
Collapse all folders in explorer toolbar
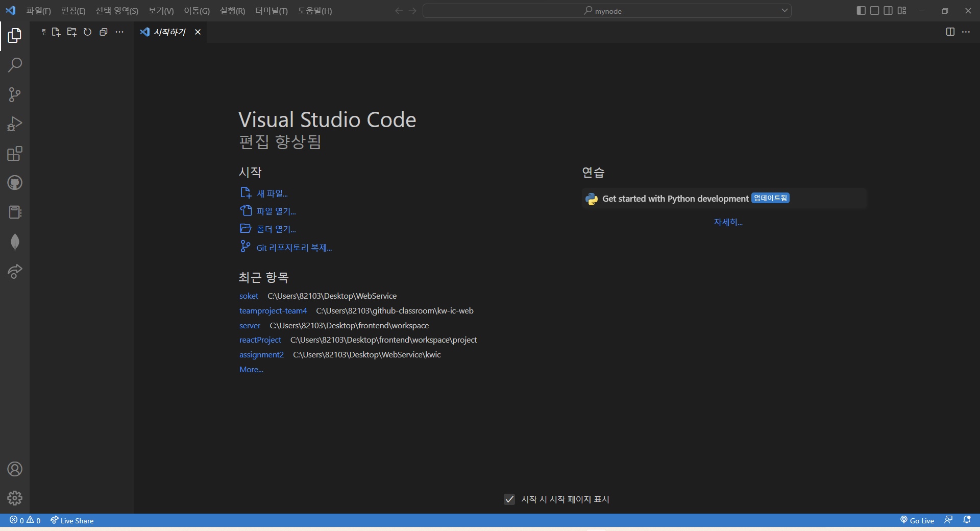(104, 32)
